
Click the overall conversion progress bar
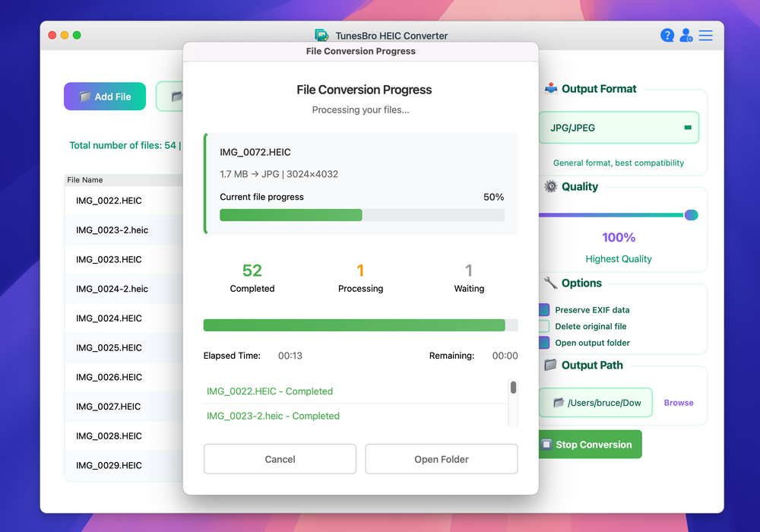pos(360,325)
